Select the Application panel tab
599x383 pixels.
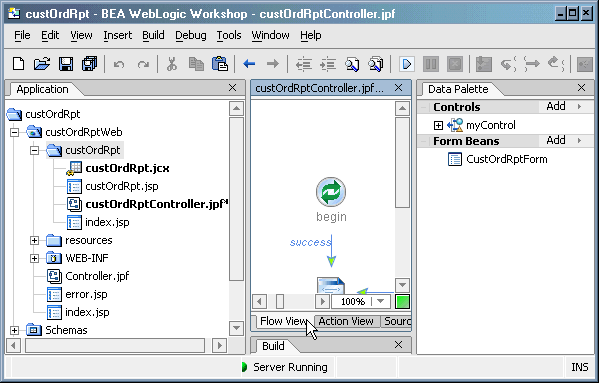[42, 89]
